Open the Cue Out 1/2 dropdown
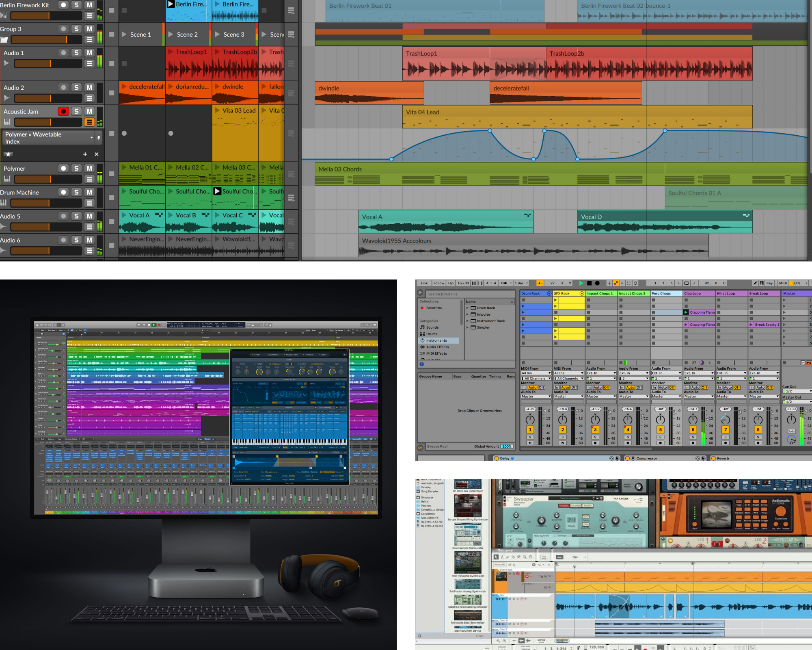This screenshot has height=650, width=812. tap(796, 391)
